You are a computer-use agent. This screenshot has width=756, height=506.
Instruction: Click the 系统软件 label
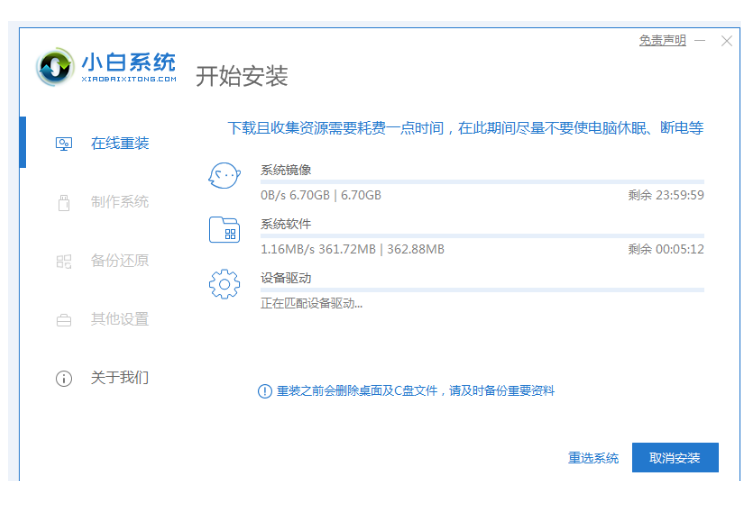tap(286, 224)
